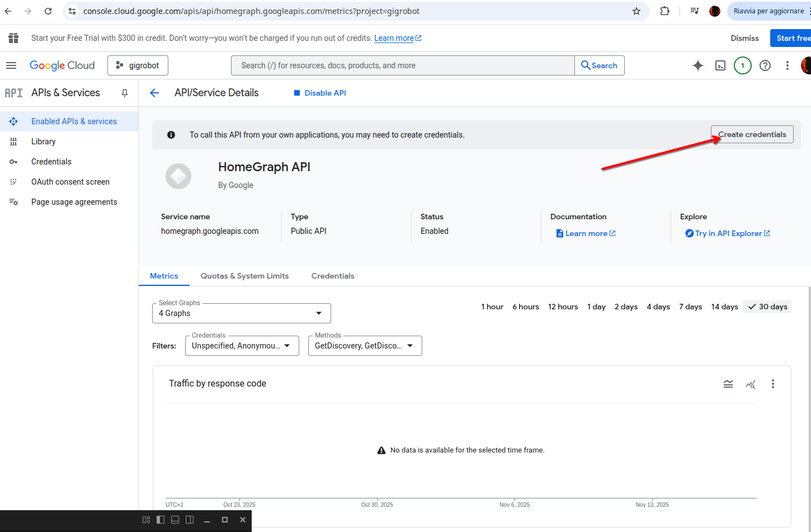Open the Credentials filter dropdown
This screenshot has height=532, width=811.
pos(241,346)
